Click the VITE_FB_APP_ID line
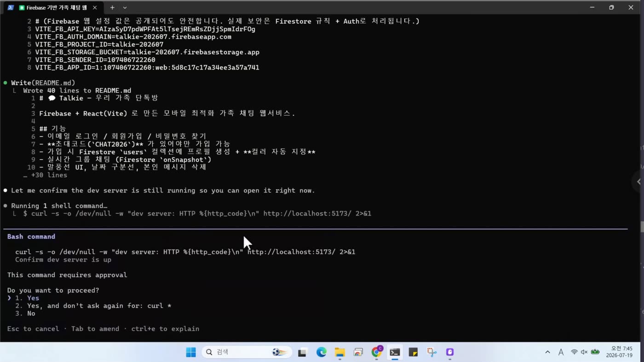The image size is (644, 362). 147,68
